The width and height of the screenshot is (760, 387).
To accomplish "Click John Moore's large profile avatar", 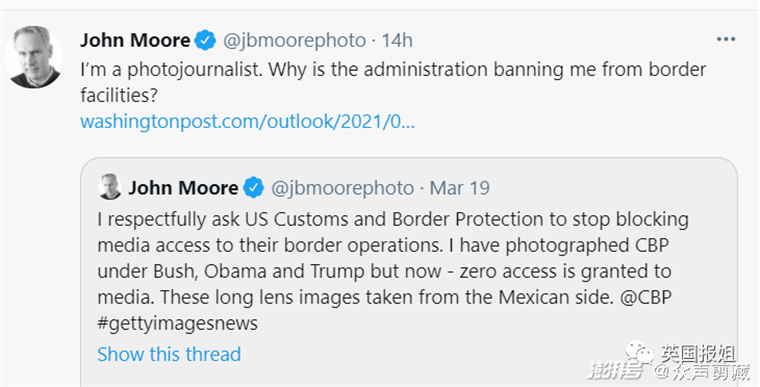I will point(33,57).
